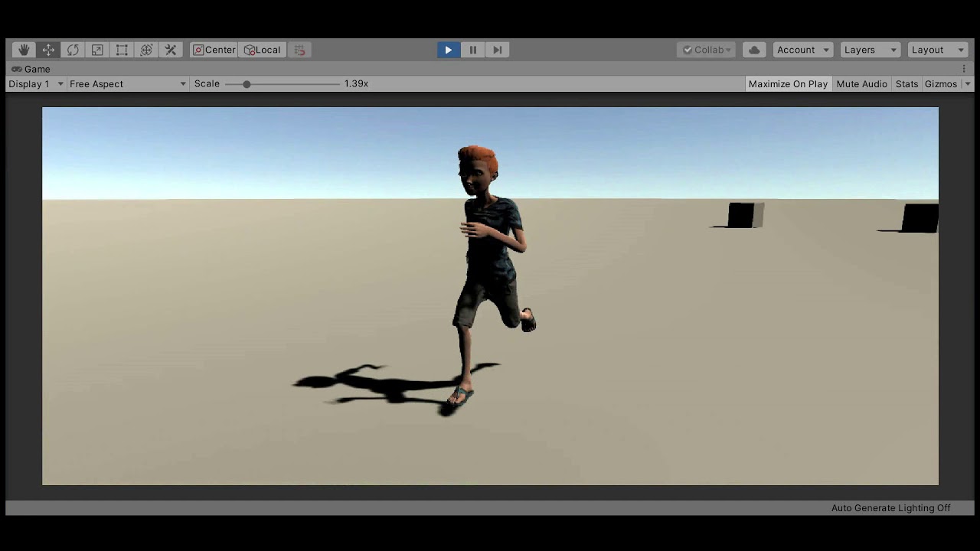The width and height of the screenshot is (980, 551).
Task: Click the Step frame button
Action: click(x=498, y=50)
